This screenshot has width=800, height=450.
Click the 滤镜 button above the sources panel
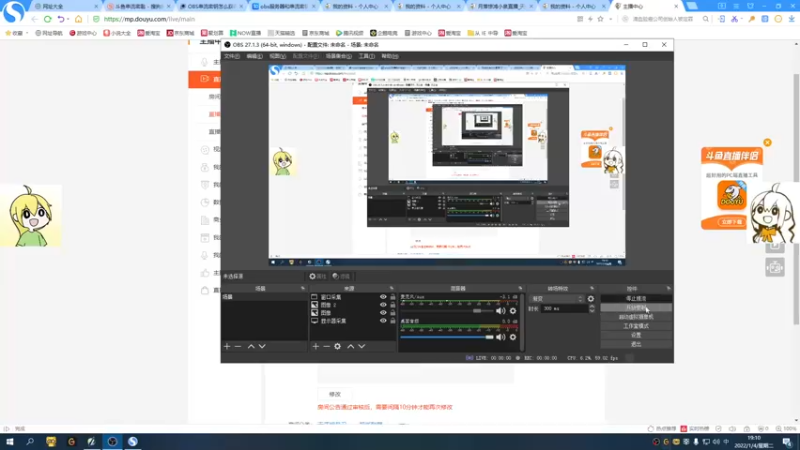coord(341,276)
